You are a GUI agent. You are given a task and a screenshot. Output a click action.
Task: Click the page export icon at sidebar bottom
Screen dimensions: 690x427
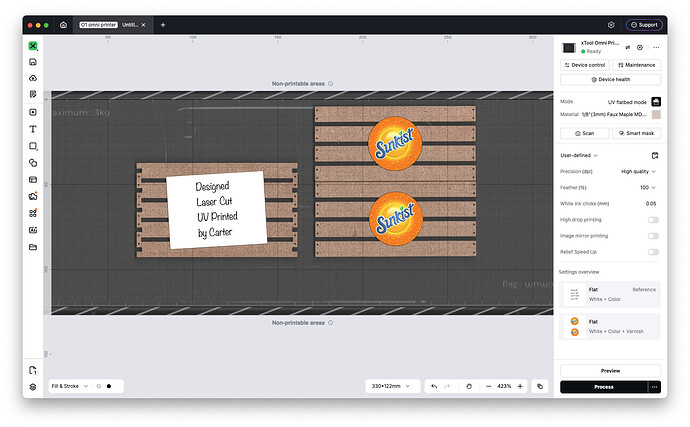[x=33, y=370]
